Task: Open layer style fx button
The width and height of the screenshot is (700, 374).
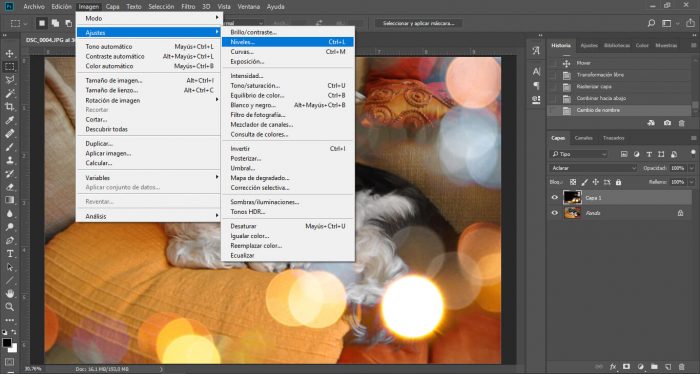Action: coord(613,367)
